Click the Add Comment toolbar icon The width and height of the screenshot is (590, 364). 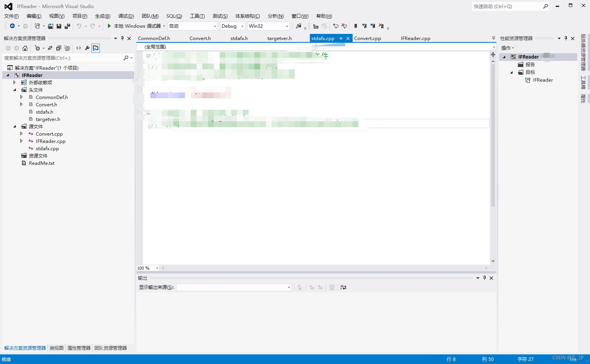click(x=335, y=26)
